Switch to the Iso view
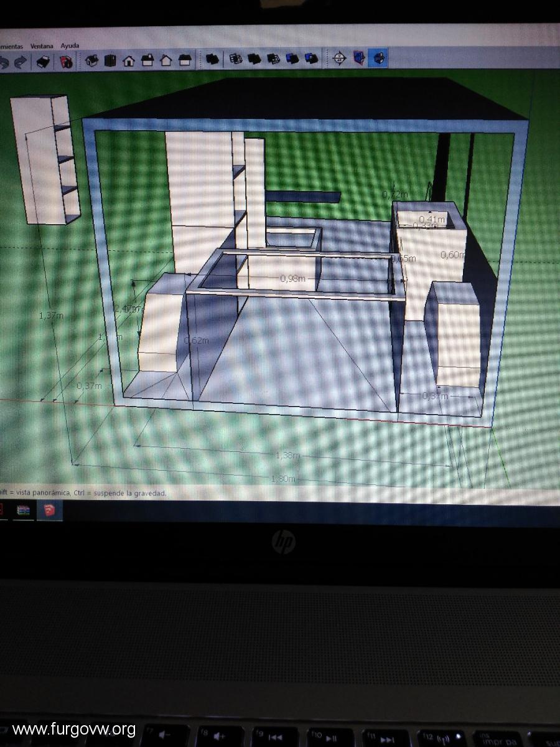The image size is (560, 747). tap(92, 60)
